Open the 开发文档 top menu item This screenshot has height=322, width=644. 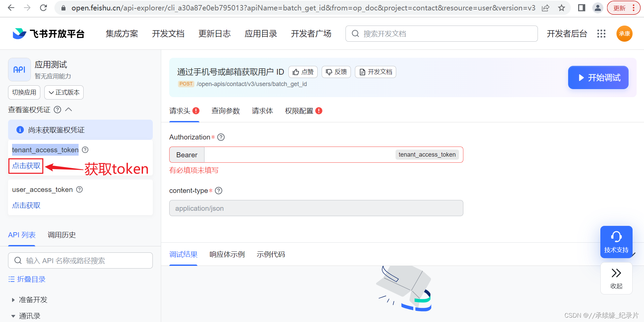[x=168, y=34]
